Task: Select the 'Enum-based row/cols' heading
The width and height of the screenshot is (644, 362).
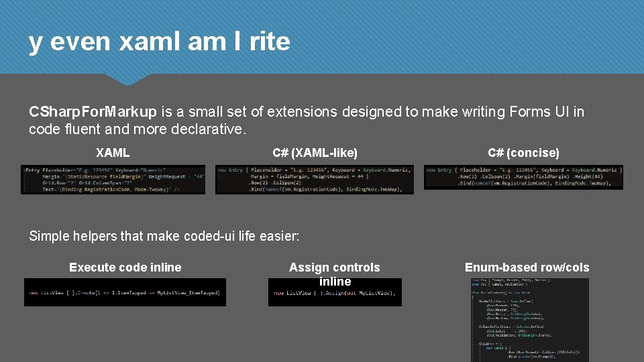Action: tap(527, 267)
